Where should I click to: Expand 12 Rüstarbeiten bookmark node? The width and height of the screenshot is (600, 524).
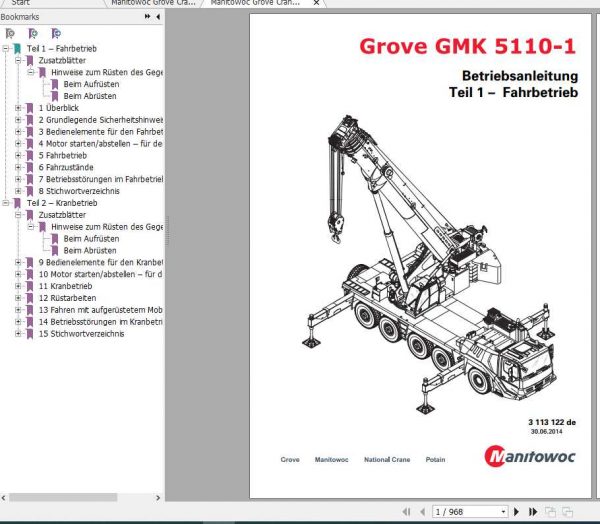[x=18, y=298]
